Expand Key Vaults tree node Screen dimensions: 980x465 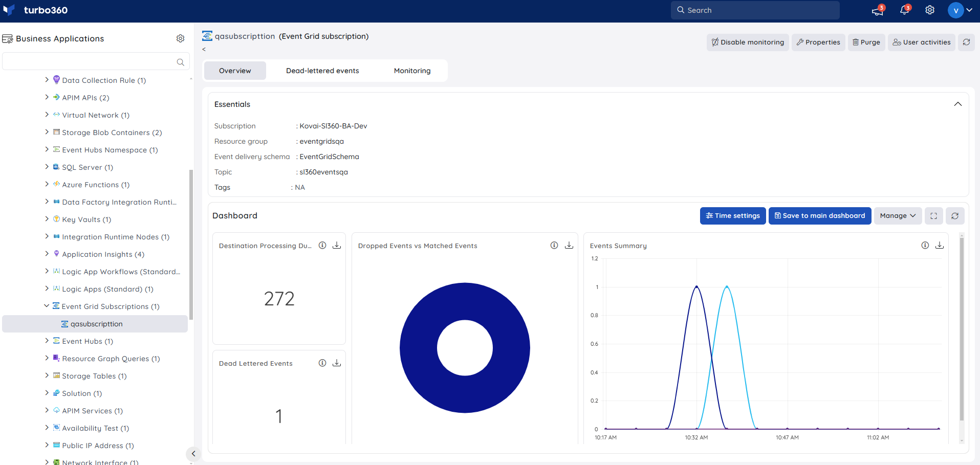(x=47, y=219)
